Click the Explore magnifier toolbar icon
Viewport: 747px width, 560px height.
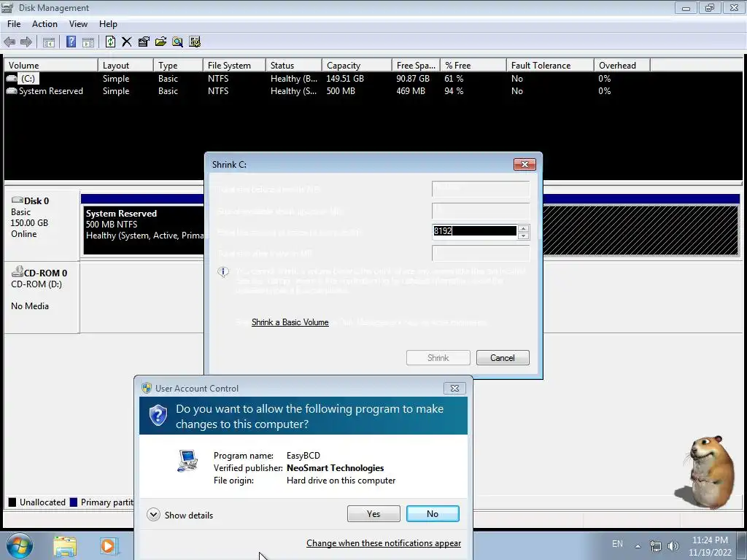tap(178, 42)
